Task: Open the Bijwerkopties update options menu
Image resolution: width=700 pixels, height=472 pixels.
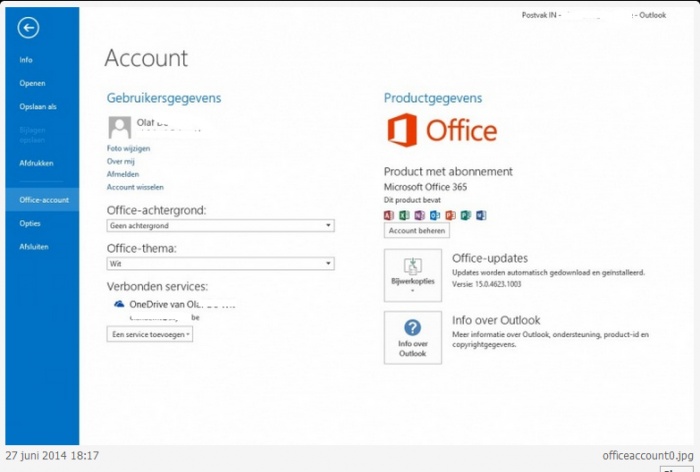Action: click(x=413, y=275)
